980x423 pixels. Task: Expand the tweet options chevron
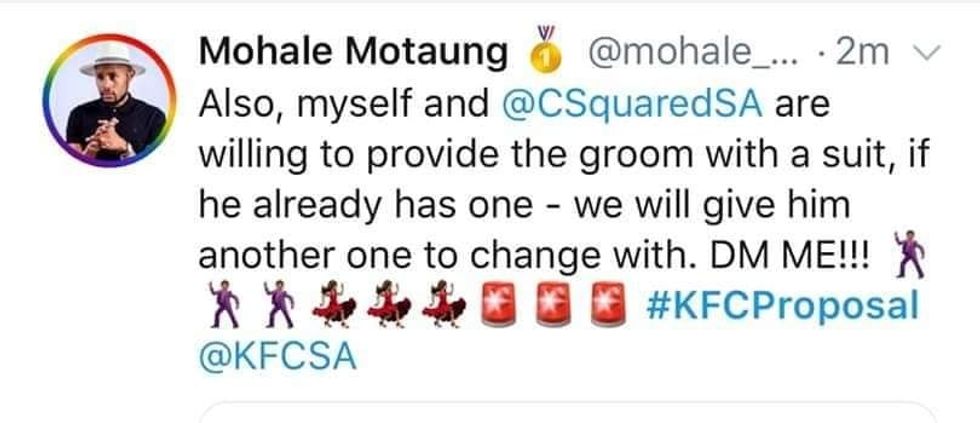coord(921,54)
